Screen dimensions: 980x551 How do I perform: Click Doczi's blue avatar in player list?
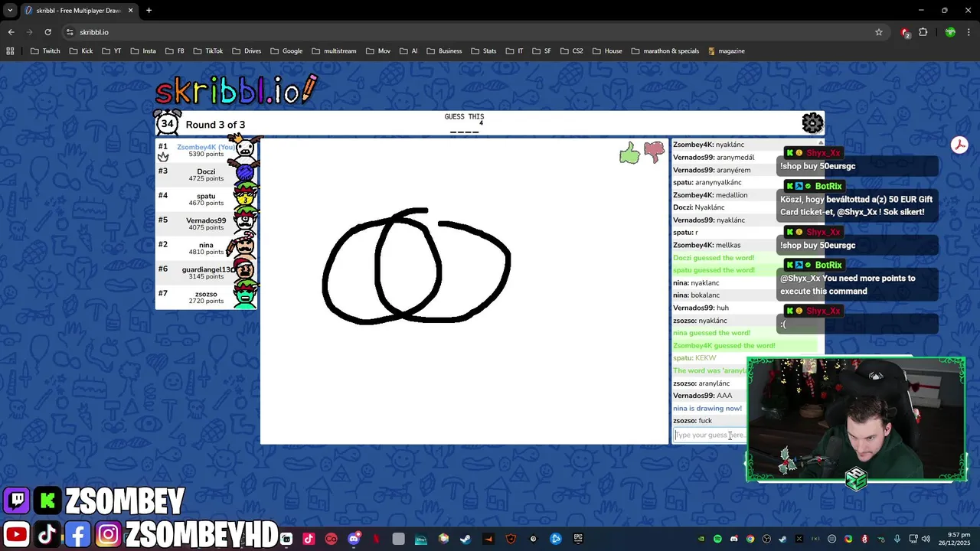(245, 174)
